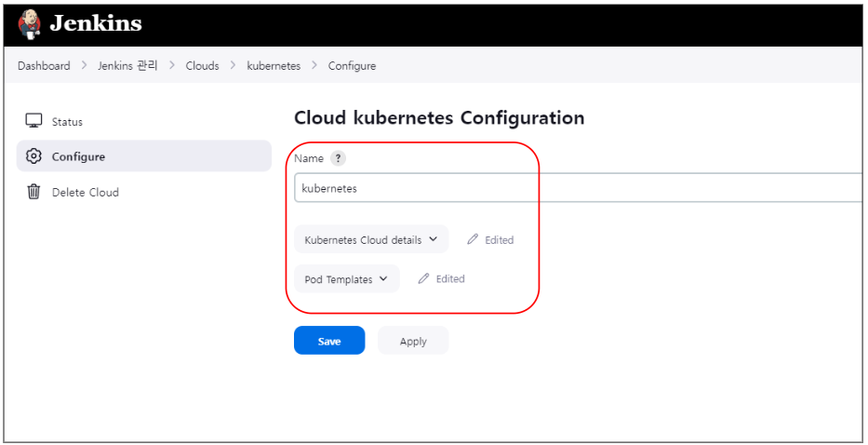The width and height of the screenshot is (868, 445).
Task: Click pencil icon beside Kubernetes Cloud details
Action: point(473,239)
